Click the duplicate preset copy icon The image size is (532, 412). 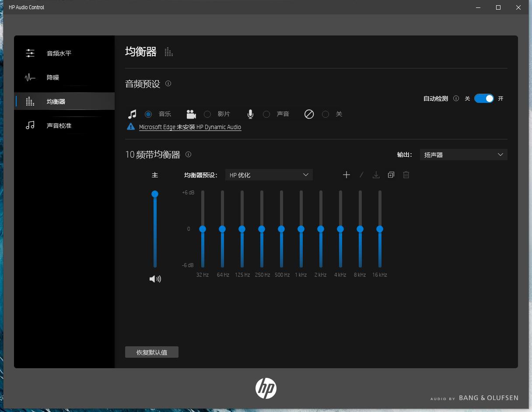click(x=391, y=175)
